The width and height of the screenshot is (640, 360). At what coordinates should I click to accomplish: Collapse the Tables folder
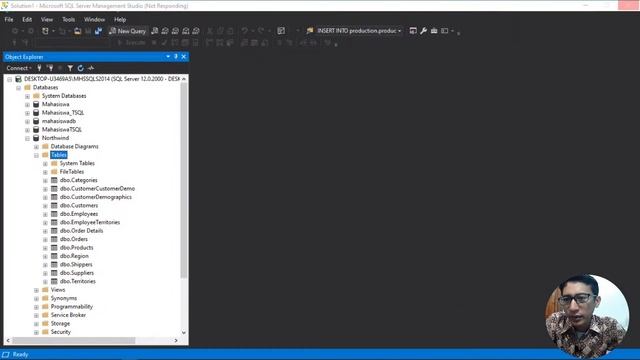36,155
